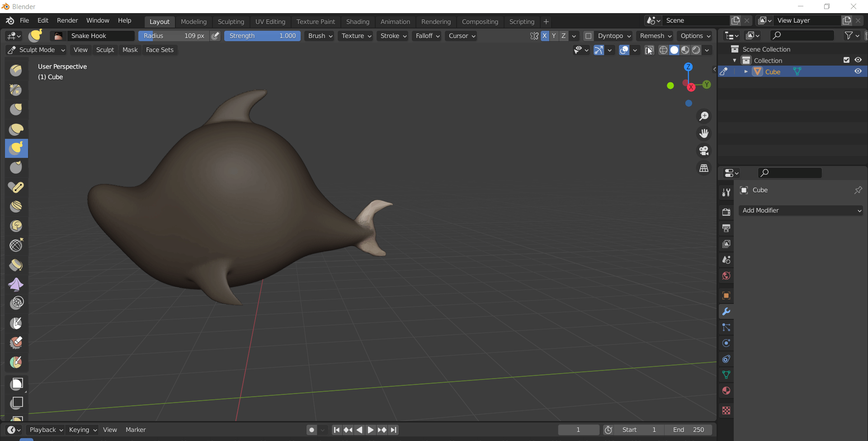Open the Render menu
868x441 pixels.
(x=67, y=20)
